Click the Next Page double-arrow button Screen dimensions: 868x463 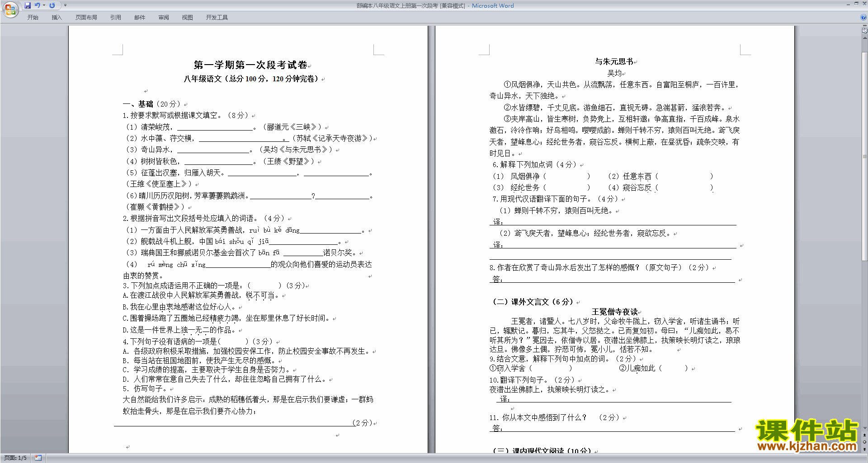coord(865,449)
